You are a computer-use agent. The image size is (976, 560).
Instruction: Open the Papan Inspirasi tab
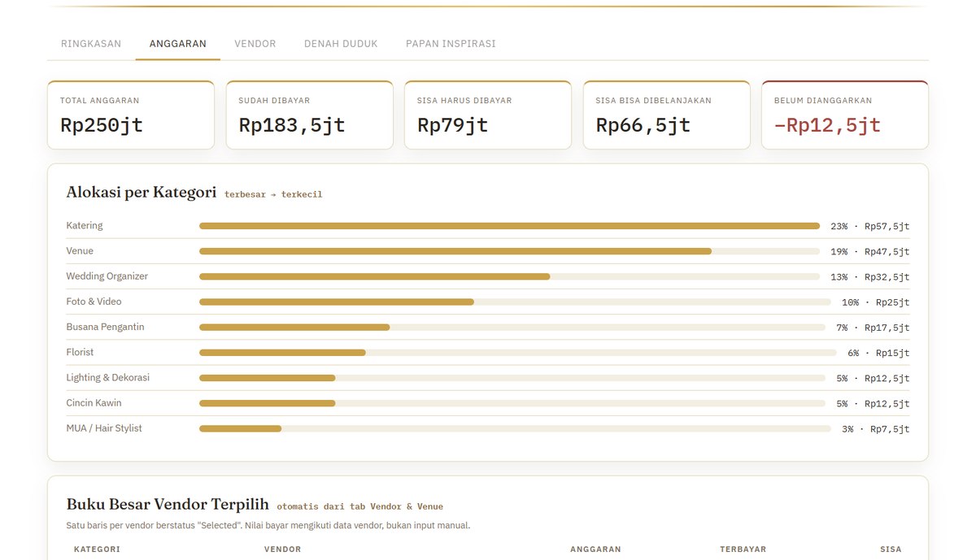(451, 44)
